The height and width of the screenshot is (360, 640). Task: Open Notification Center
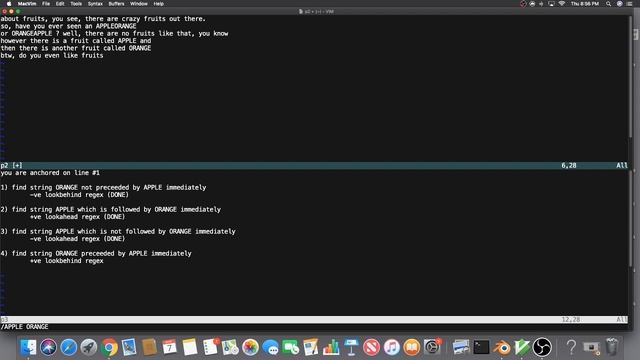pyautogui.click(x=629, y=4)
